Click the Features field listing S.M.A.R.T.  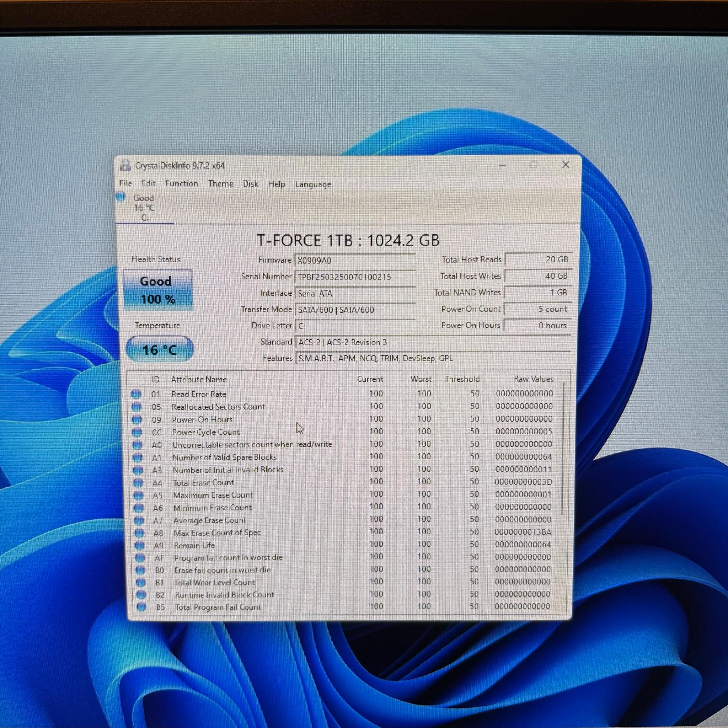coord(433,358)
